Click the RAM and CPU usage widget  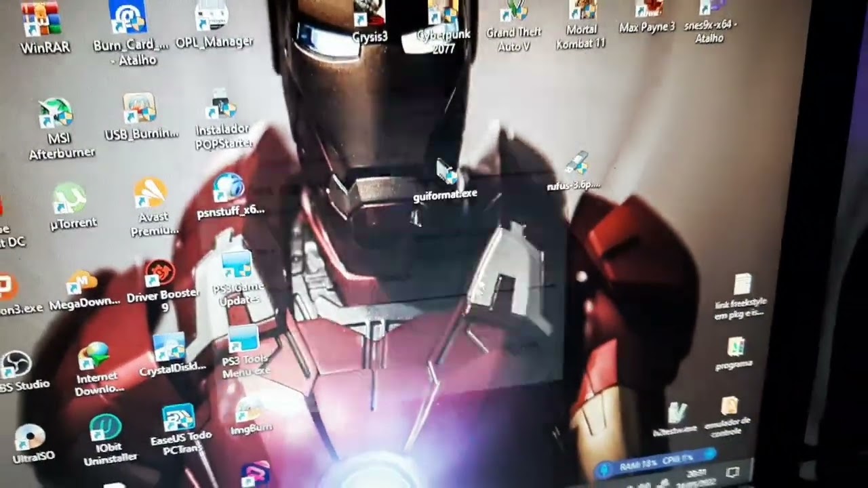[655, 464]
